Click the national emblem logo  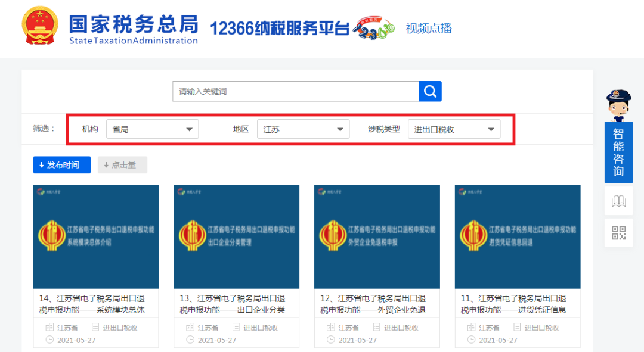point(39,26)
